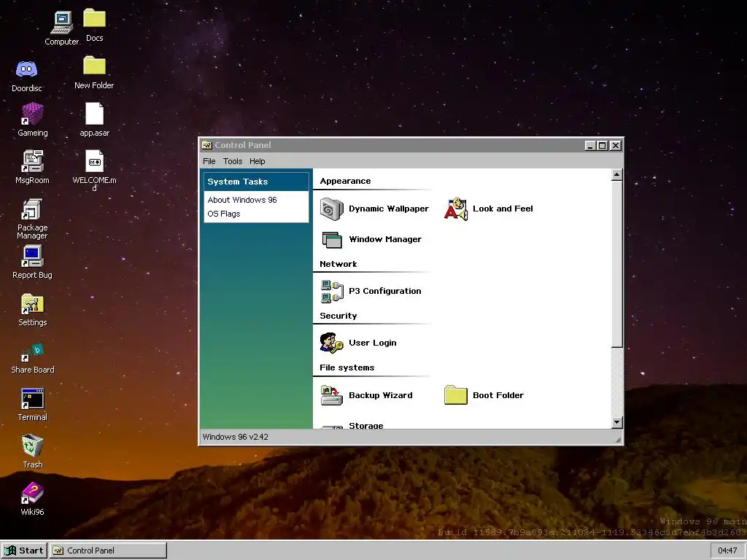This screenshot has width=747, height=560.
Task: Click the Windows 96 v2.42 status text
Action: (236, 437)
